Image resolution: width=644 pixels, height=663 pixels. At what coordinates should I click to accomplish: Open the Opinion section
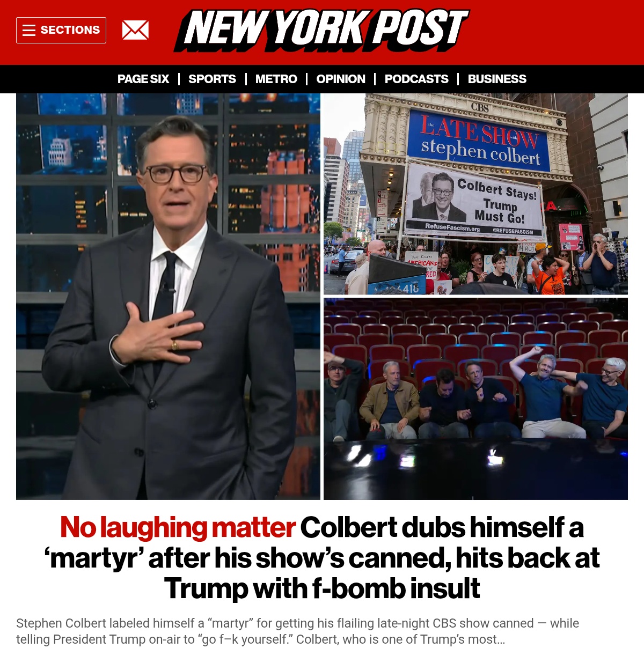[x=341, y=79]
